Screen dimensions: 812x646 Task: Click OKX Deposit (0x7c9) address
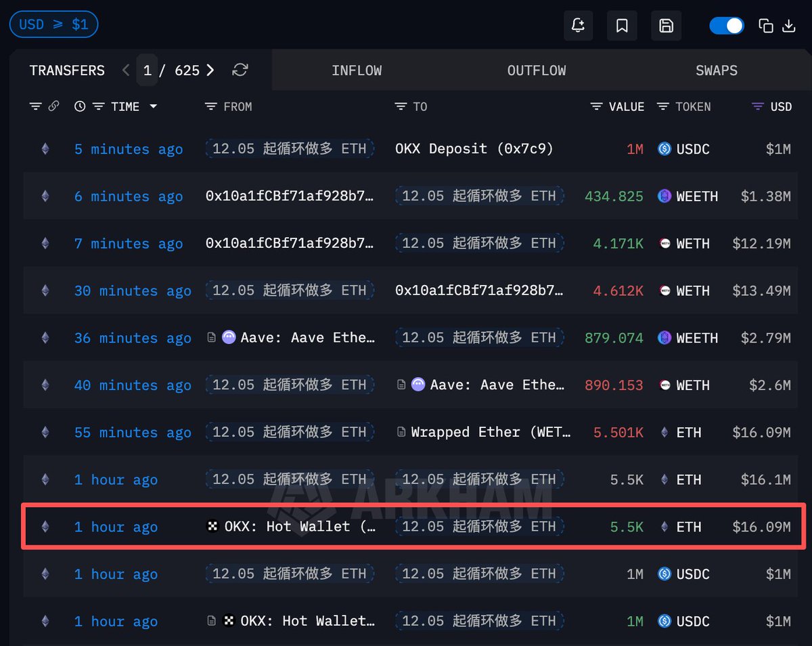[474, 148]
